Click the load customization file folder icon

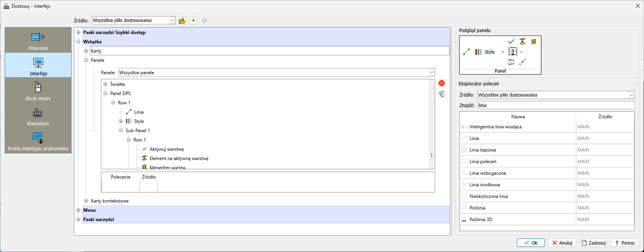point(182,20)
